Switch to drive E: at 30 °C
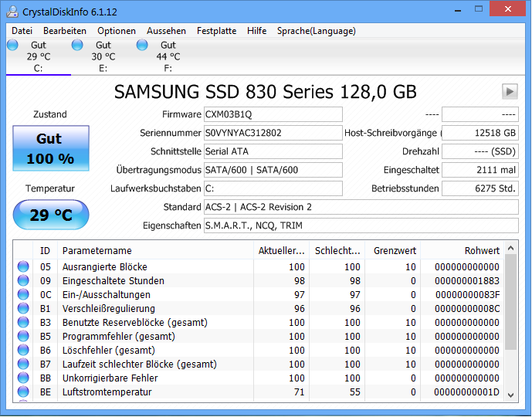532x417 pixels. click(x=103, y=56)
